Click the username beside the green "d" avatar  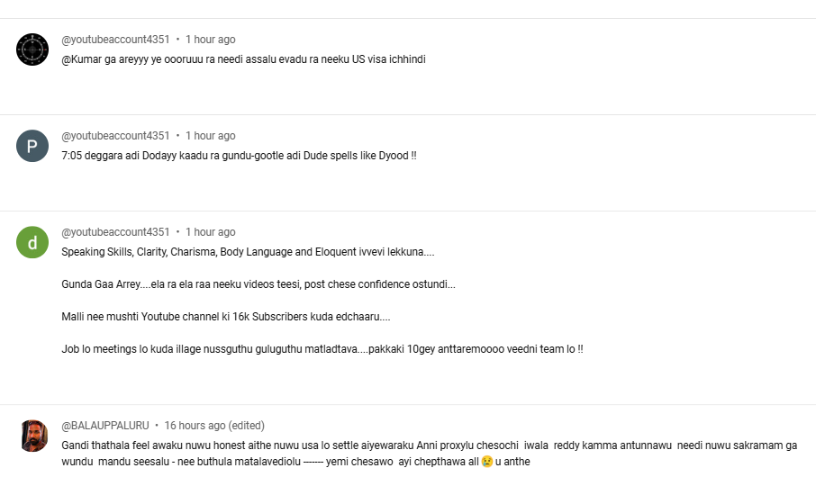point(115,232)
